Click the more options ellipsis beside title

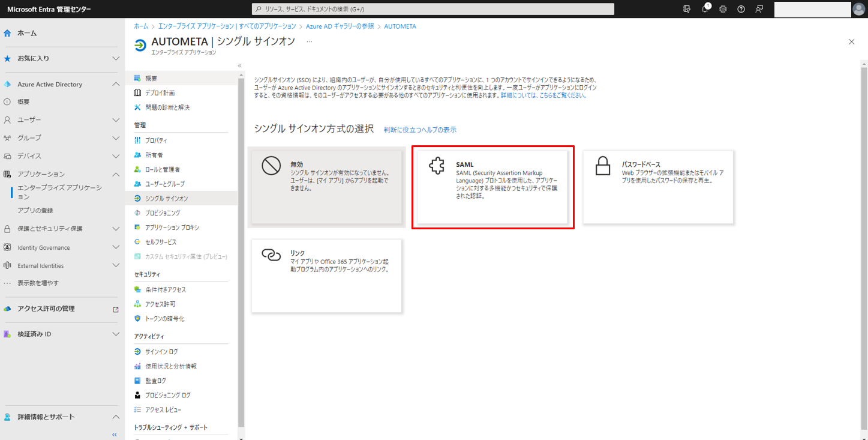[x=310, y=41]
